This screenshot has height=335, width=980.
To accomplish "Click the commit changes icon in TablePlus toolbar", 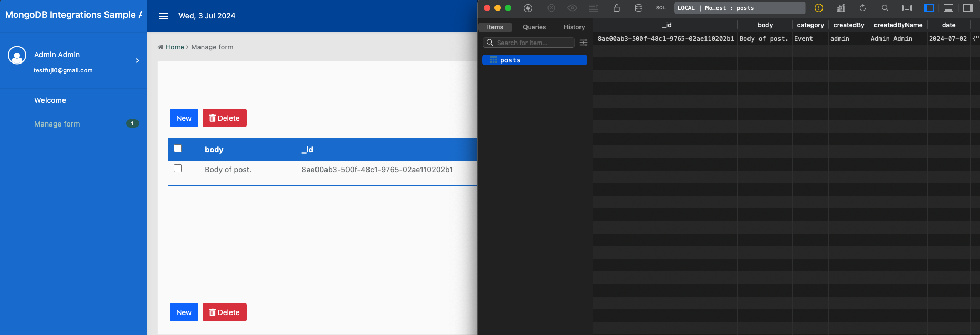I will (594, 8).
